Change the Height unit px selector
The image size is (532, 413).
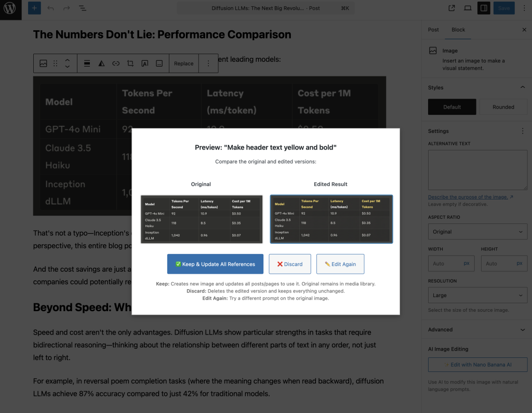pos(520,263)
